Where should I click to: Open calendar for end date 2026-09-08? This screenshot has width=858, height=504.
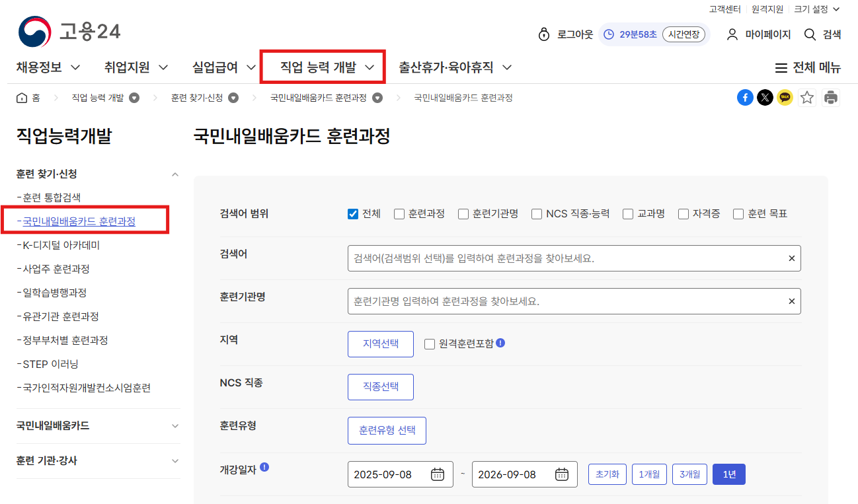pyautogui.click(x=562, y=474)
